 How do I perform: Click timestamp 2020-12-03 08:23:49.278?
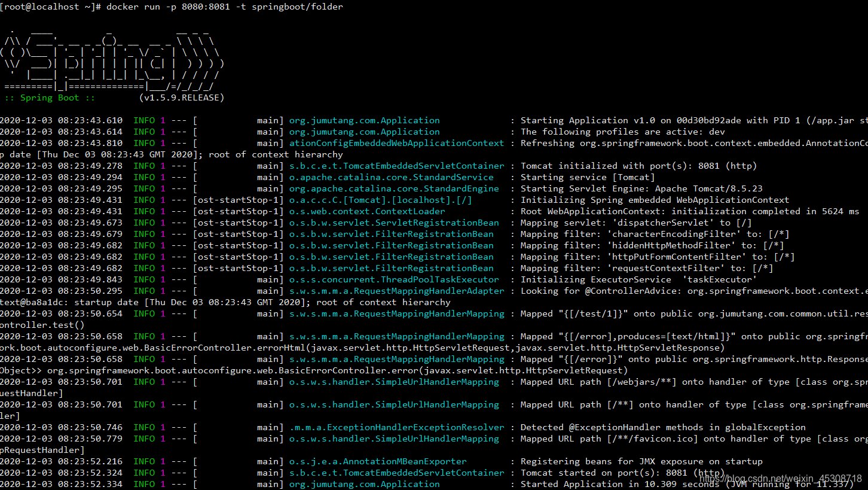pyautogui.click(x=62, y=166)
